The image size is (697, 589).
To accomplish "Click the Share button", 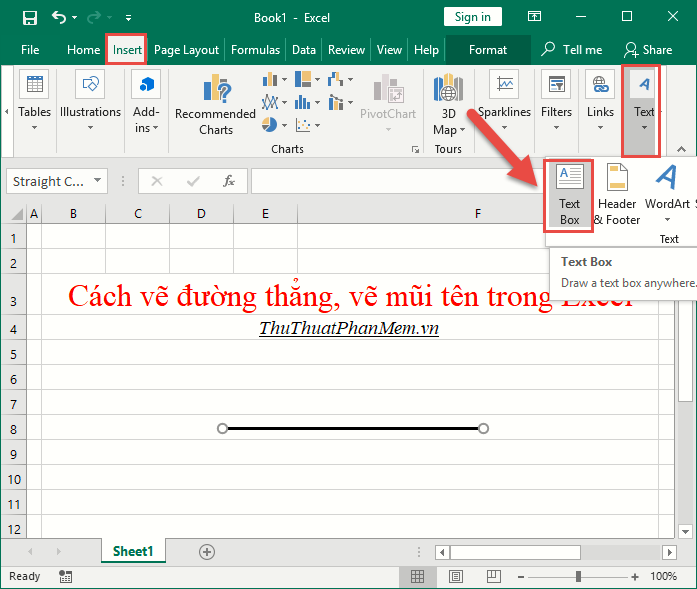I will pyautogui.click(x=648, y=50).
